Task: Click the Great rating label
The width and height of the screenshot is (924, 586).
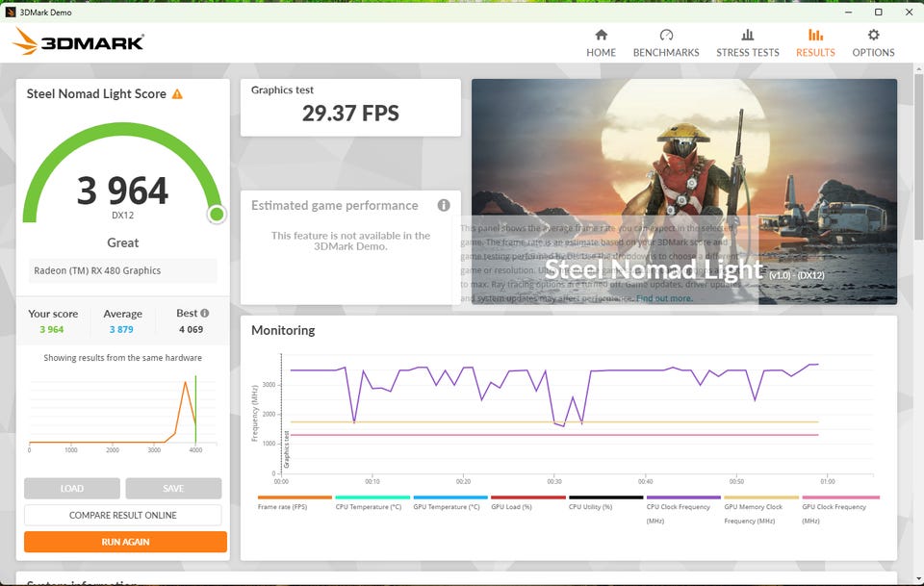Action: pos(122,242)
